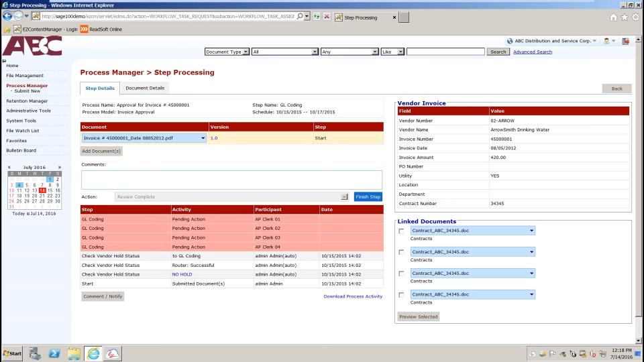
Task: Check the second linked contract checkbox
Action: (x=401, y=253)
